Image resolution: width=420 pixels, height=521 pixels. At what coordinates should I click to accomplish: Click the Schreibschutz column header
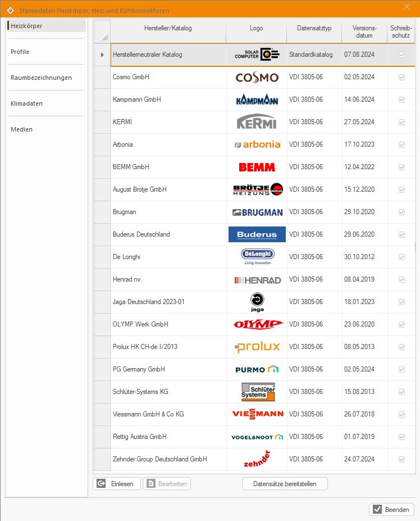tap(401, 31)
